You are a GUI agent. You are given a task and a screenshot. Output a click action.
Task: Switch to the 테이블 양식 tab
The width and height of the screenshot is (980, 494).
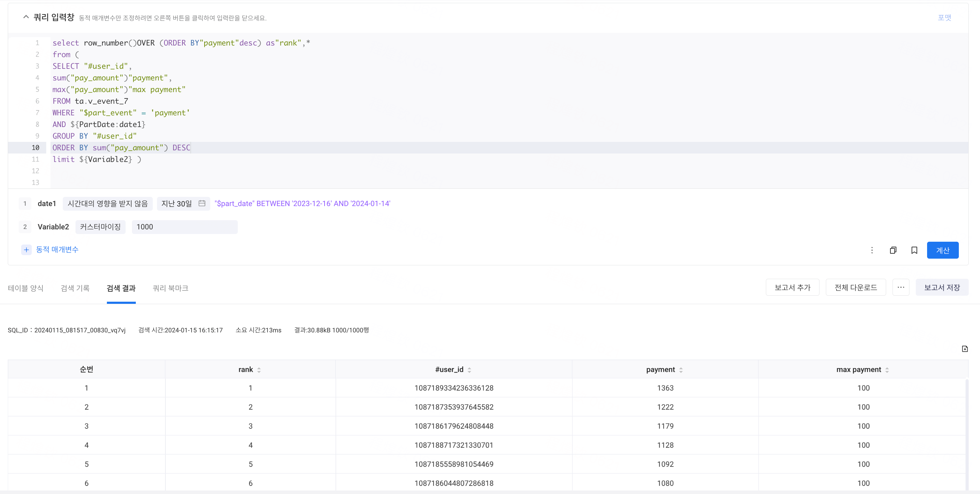click(25, 288)
